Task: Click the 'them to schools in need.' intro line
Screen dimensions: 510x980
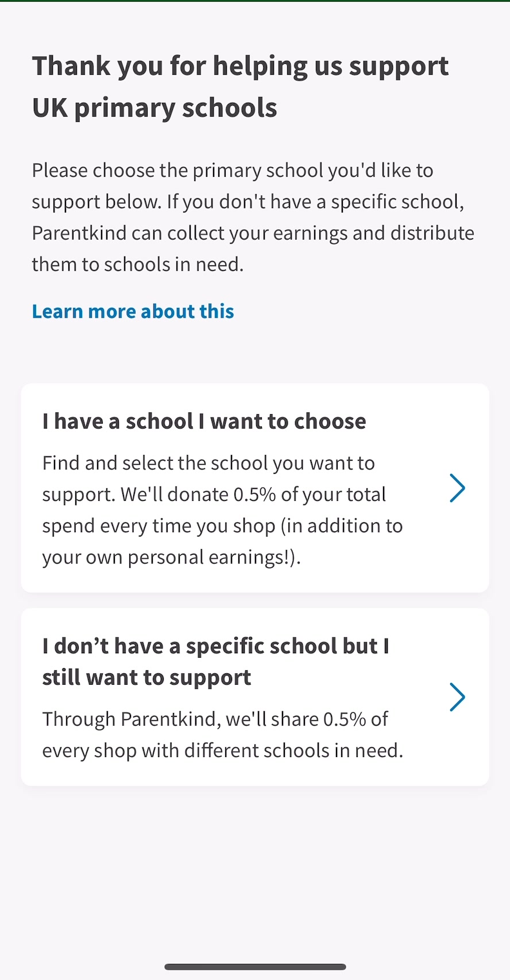Action: (x=138, y=264)
